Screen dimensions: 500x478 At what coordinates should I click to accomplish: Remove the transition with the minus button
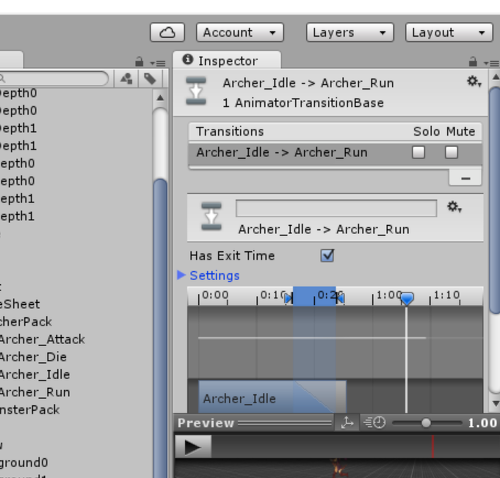(x=465, y=178)
